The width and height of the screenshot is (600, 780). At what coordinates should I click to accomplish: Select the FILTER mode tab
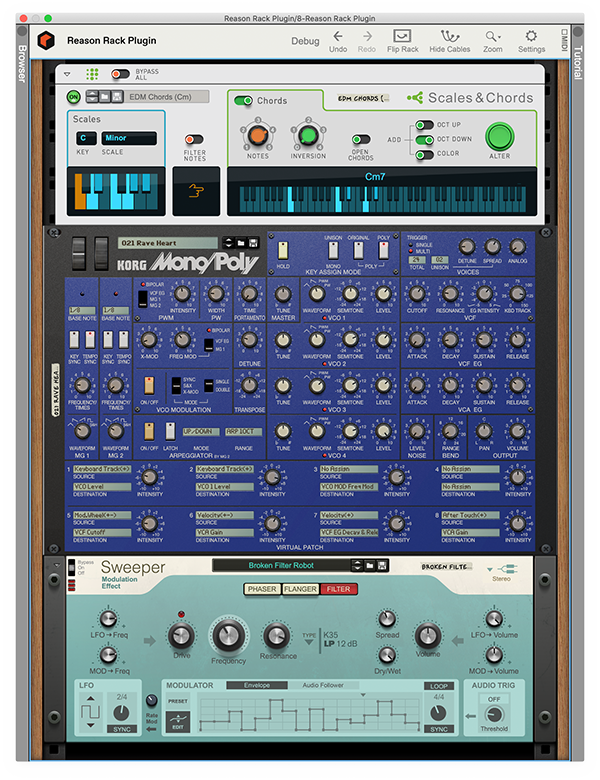(338, 589)
